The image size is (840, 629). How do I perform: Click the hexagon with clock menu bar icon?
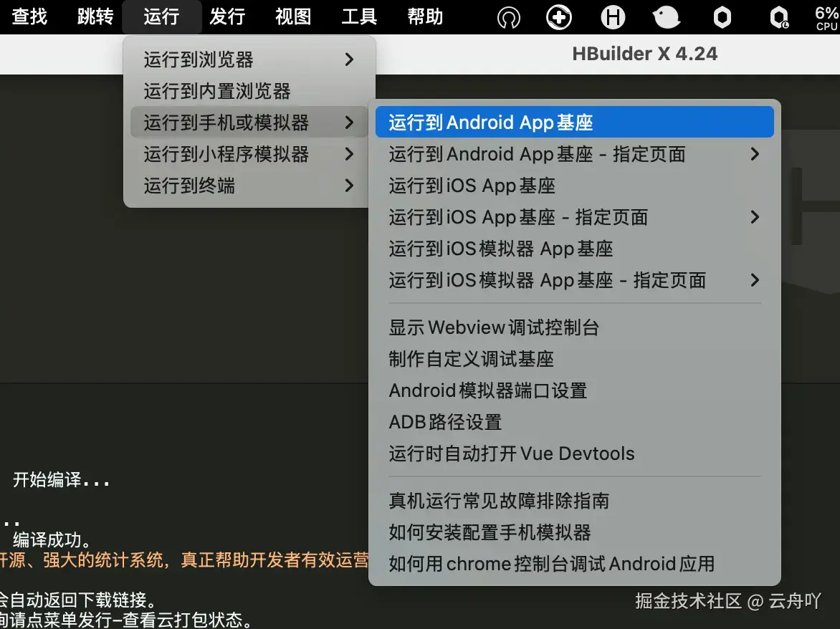779,18
